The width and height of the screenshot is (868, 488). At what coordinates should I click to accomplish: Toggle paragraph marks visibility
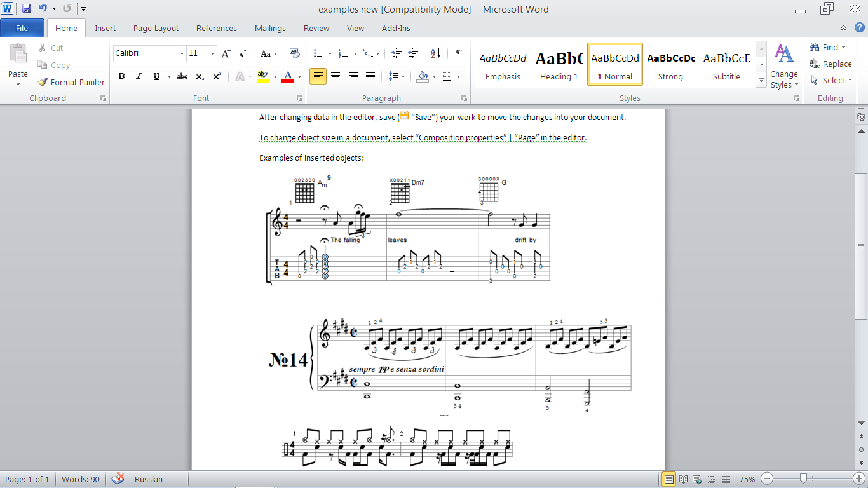coord(458,53)
